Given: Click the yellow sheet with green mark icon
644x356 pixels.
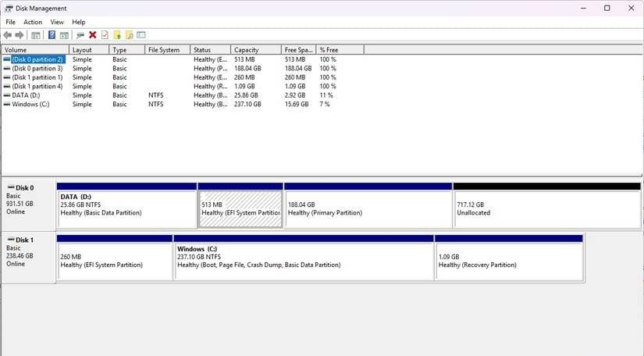Looking at the screenshot, I should tap(117, 35).
